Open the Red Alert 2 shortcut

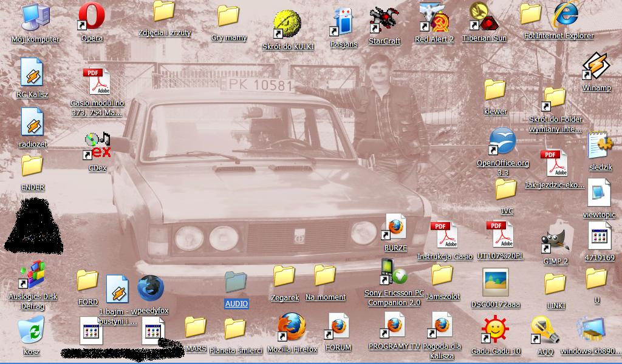[434, 18]
